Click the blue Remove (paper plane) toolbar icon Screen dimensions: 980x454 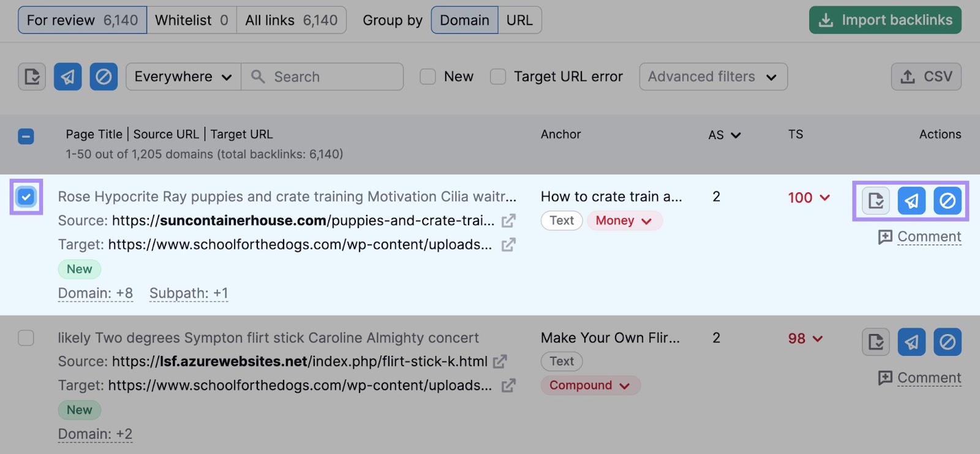click(67, 77)
